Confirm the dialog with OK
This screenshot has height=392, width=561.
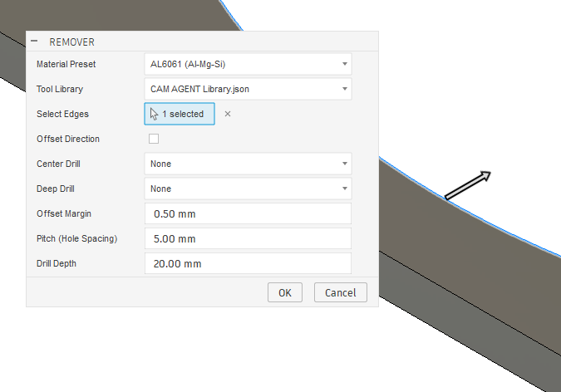point(284,292)
